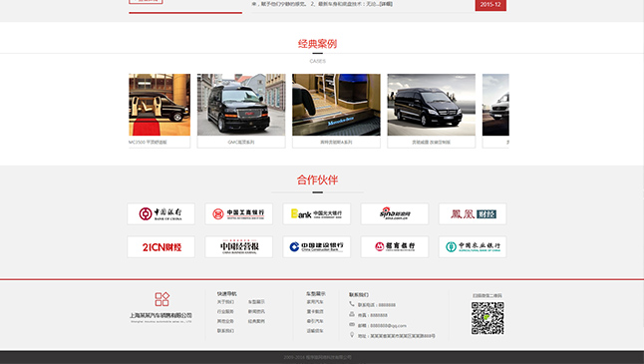Open the China Merchants Bank logo
Image resolution: width=644 pixels, height=364 pixels.
[395, 247]
